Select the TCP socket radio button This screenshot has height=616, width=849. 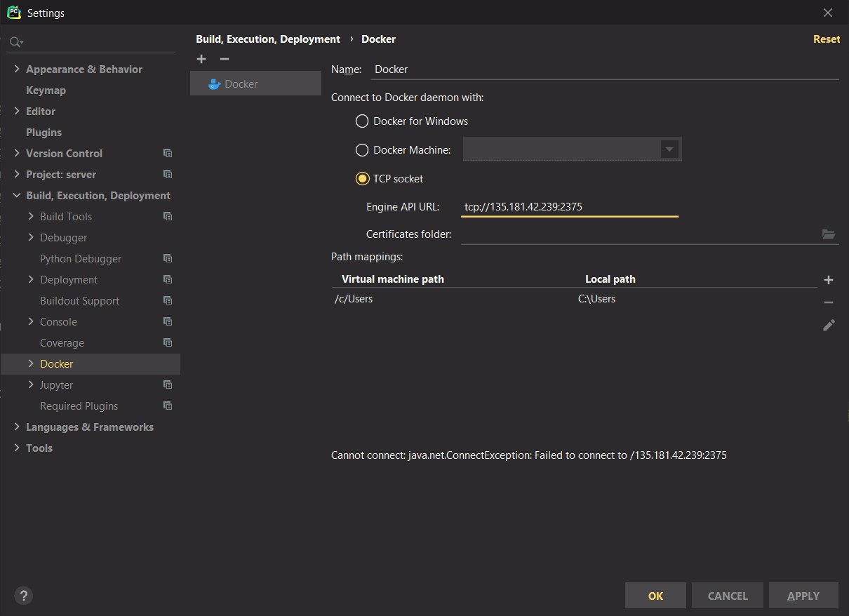[362, 179]
